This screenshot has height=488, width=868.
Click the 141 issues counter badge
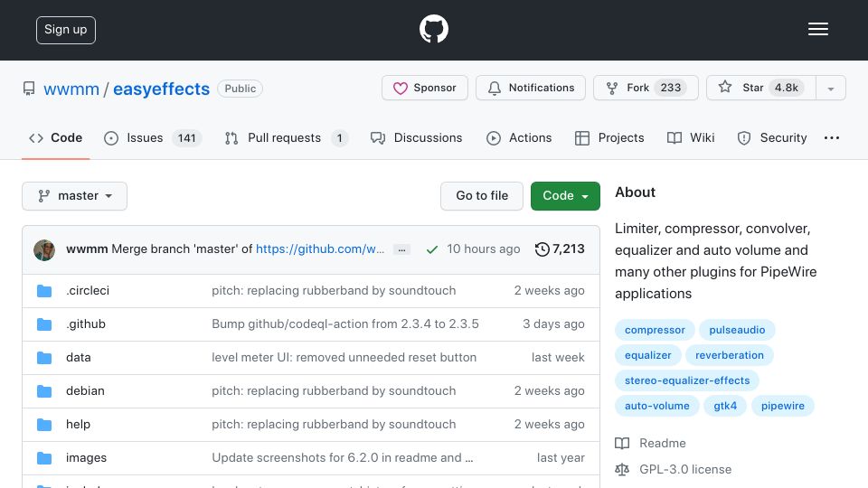(186, 137)
